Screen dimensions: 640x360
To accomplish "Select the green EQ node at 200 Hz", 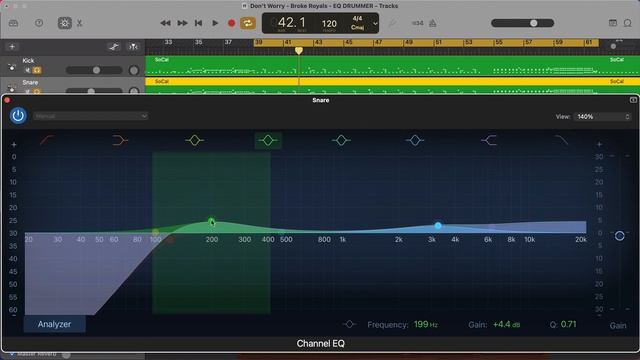I will 211,221.
